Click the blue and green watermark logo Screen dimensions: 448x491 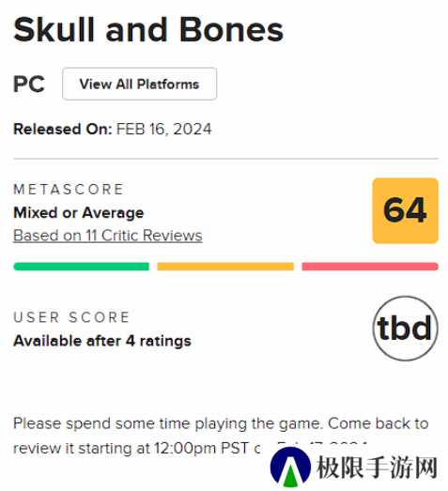[290, 468]
